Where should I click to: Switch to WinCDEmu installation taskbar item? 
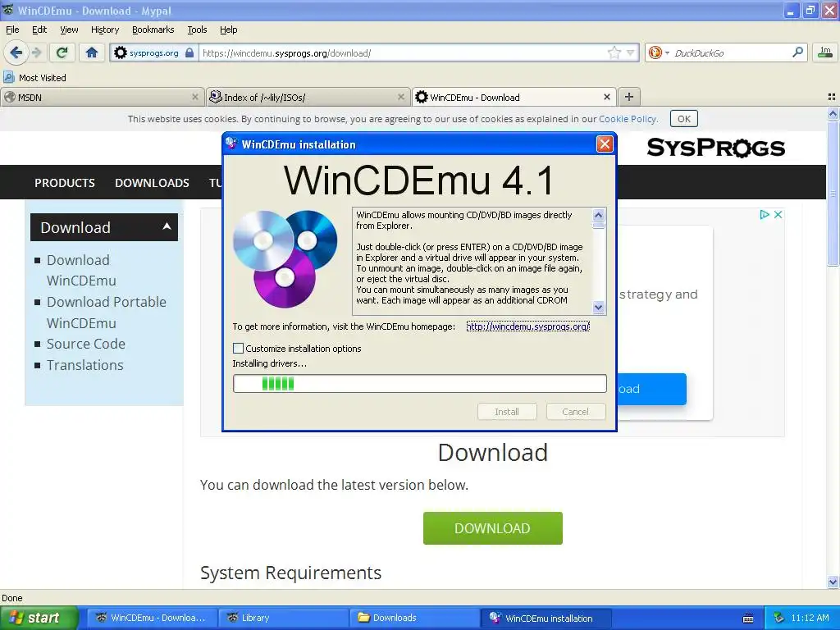click(x=545, y=618)
